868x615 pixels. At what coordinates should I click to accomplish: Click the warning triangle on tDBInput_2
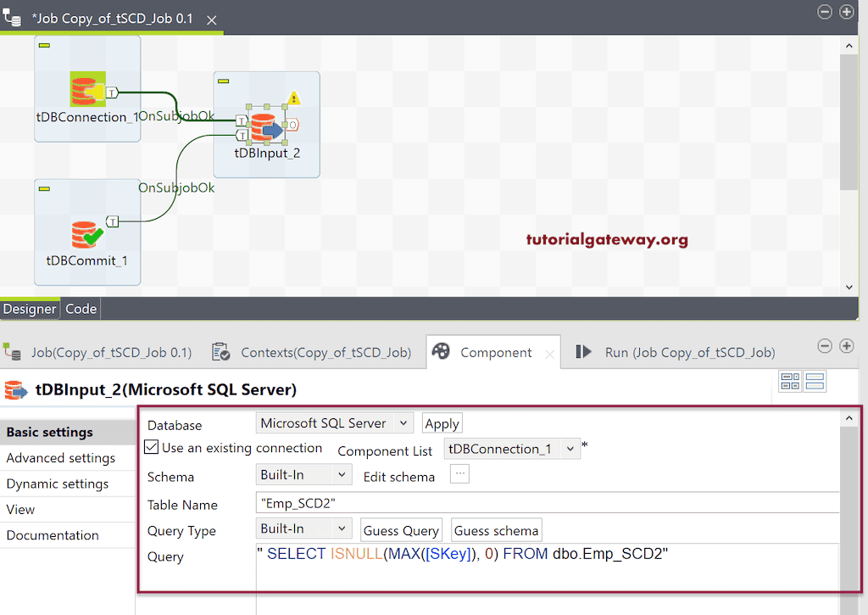point(293,97)
